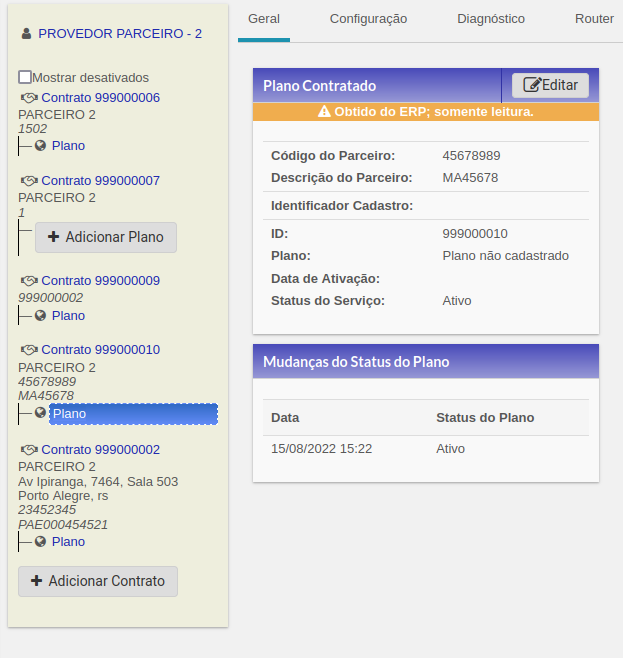Click handshake icon of Contrato 999000009
Screen dimensions: 623x658
pyautogui.click(x=29, y=281)
